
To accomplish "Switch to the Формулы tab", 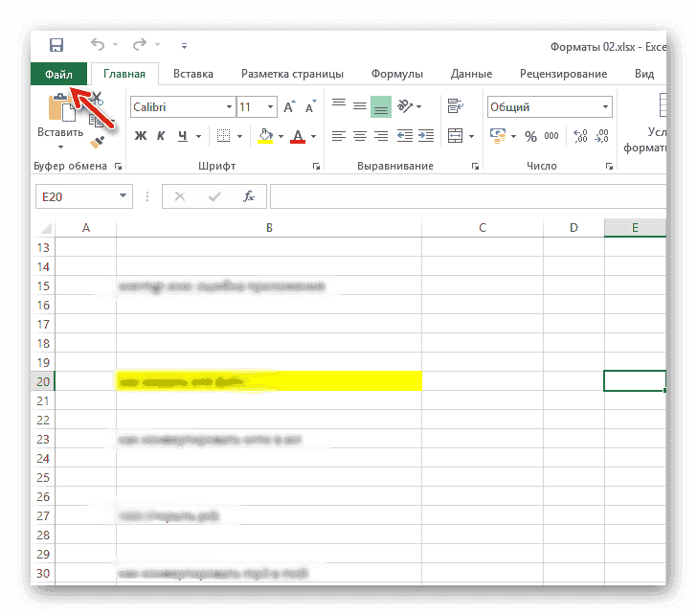I will point(397,74).
